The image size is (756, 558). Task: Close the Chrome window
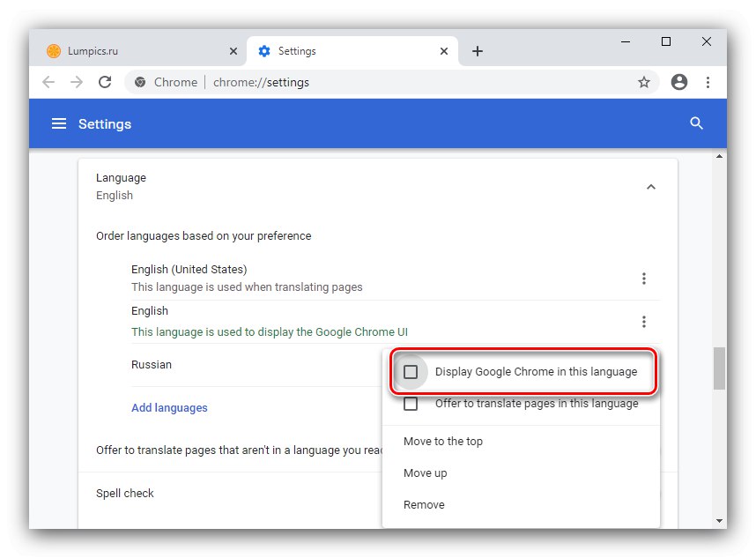point(707,42)
